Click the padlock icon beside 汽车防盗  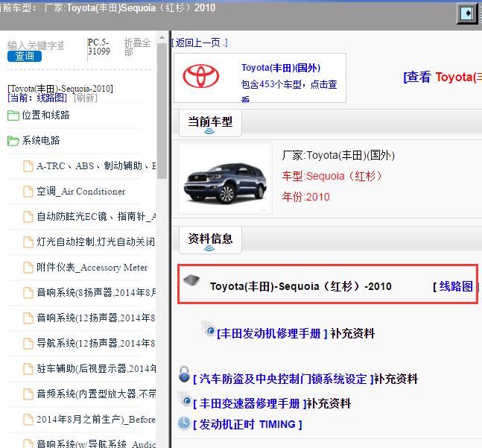[184, 374]
